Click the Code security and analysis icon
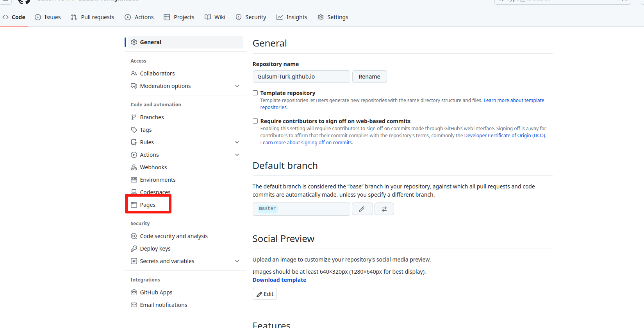Screen dimensions: 644x328 click(x=134, y=236)
